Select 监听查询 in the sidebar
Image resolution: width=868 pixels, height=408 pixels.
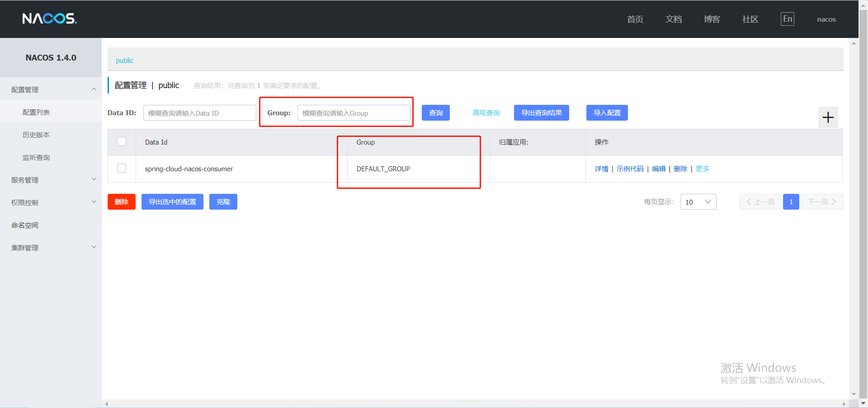(x=51, y=157)
